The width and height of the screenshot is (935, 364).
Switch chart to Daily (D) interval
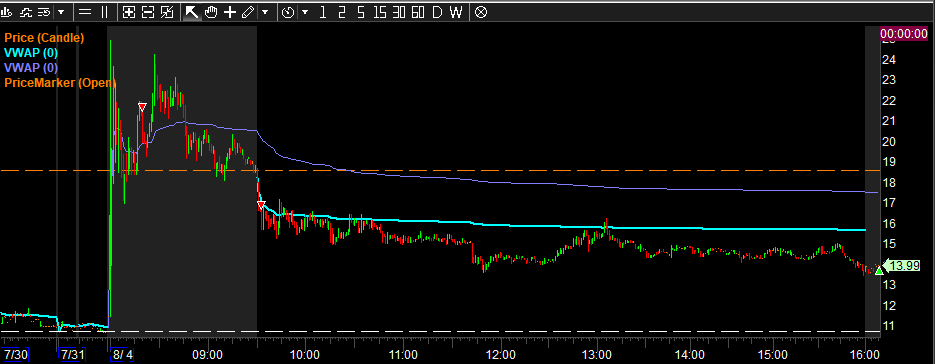tap(437, 12)
